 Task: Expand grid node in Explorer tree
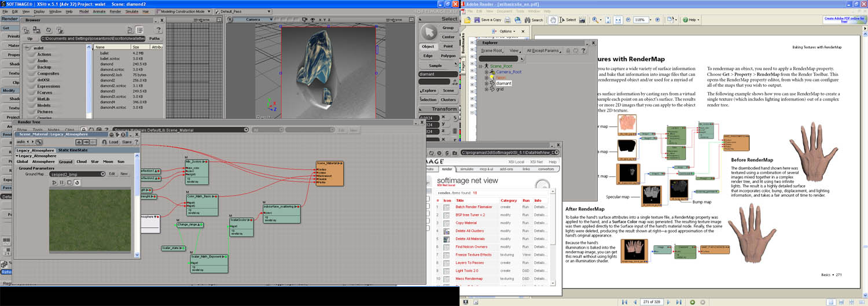486,89
